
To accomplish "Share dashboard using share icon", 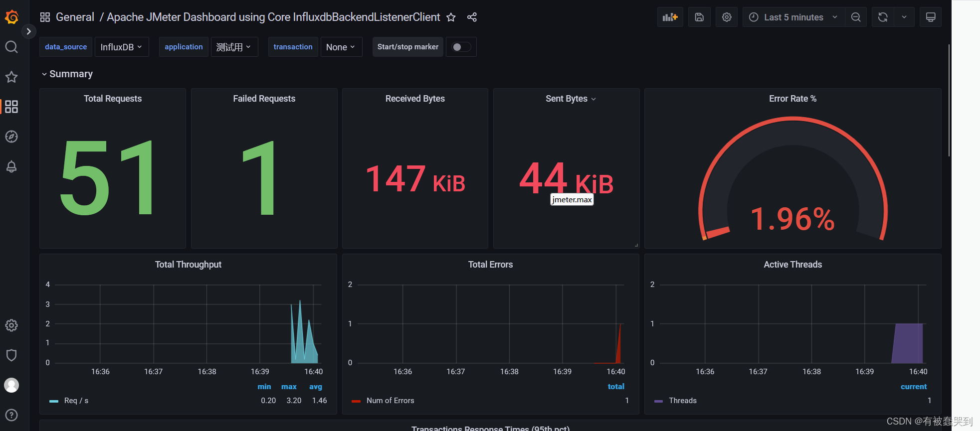I will pyautogui.click(x=472, y=17).
